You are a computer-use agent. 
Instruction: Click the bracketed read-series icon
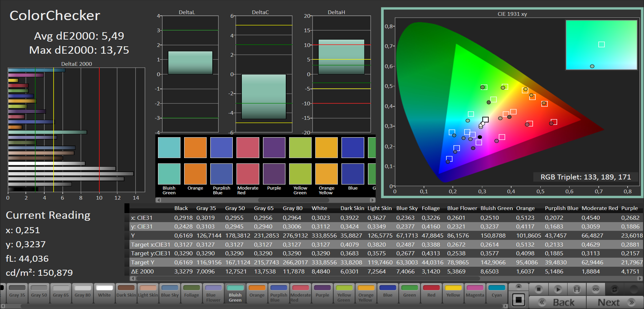point(577,289)
